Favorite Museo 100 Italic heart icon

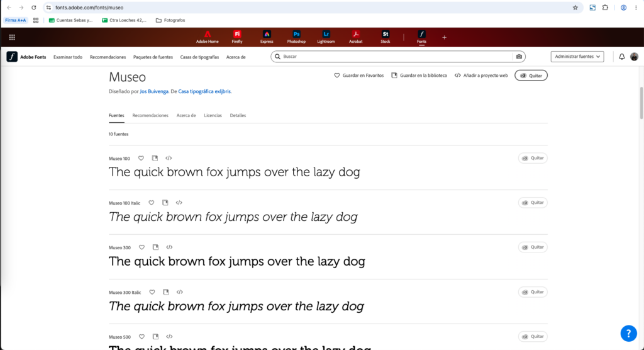pyautogui.click(x=151, y=203)
